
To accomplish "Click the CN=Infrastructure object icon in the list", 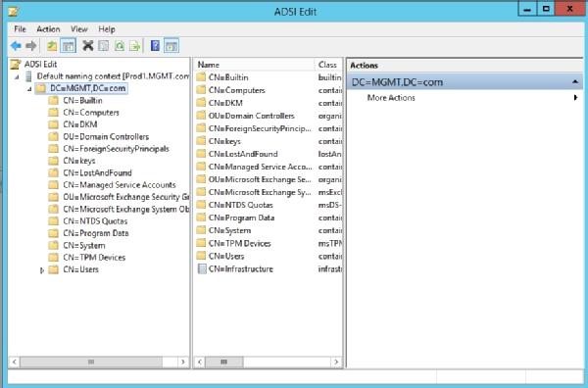I will click(202, 268).
